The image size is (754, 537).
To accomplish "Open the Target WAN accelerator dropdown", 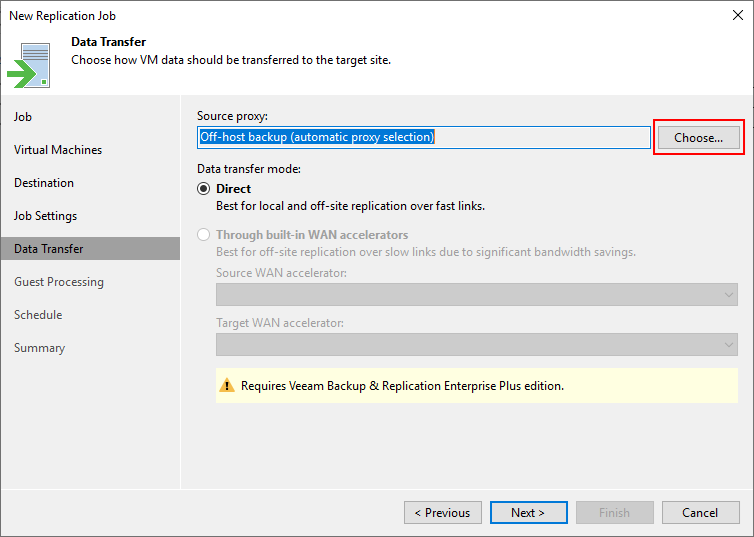I will (x=477, y=345).
